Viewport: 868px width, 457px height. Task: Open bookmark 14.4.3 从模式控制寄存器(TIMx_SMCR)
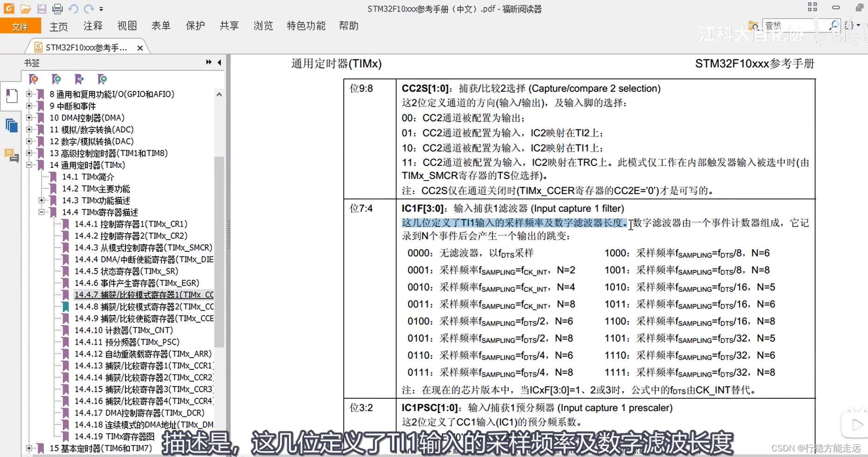click(144, 248)
